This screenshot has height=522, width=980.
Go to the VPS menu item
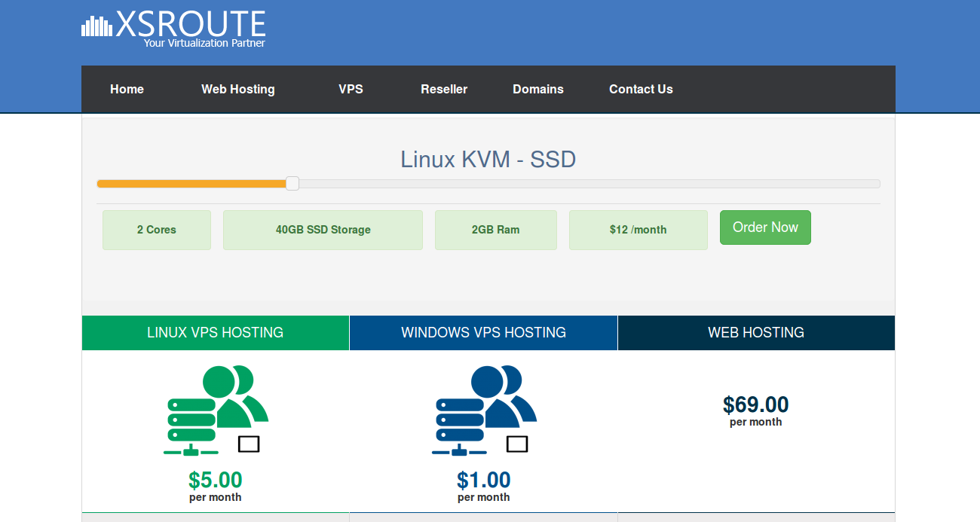pos(351,89)
